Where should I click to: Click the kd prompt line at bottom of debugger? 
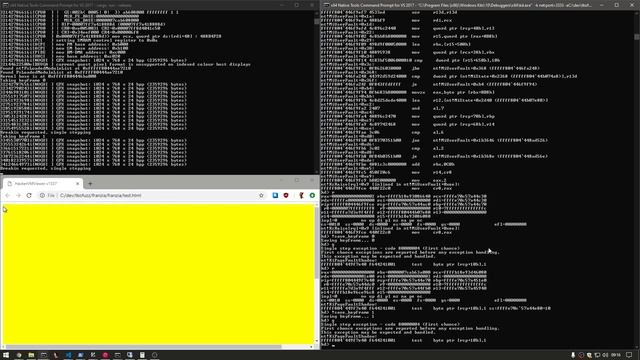pos(329,345)
